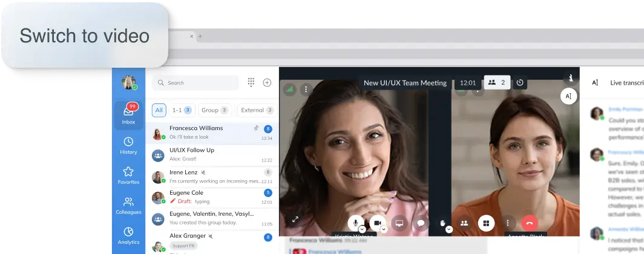Viewport: 644px width, 254px height.
Task: Go to Favorites in the sidebar
Action: pyautogui.click(x=128, y=175)
